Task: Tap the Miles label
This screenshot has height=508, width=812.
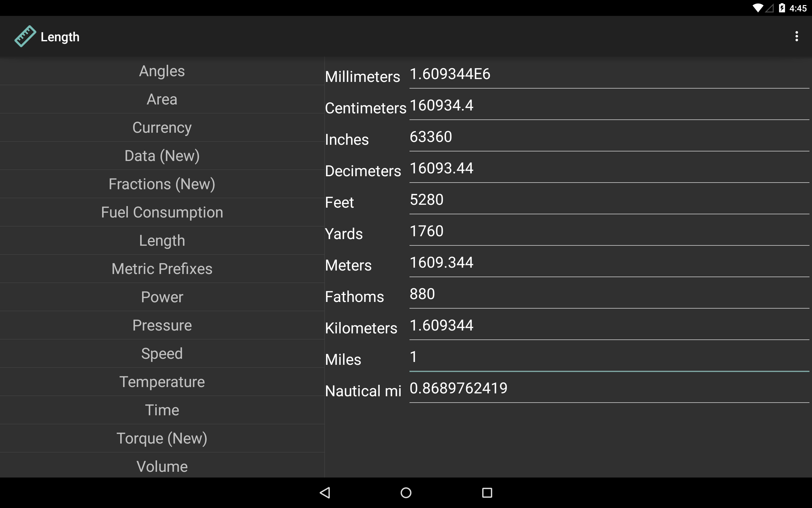Action: coord(343,359)
